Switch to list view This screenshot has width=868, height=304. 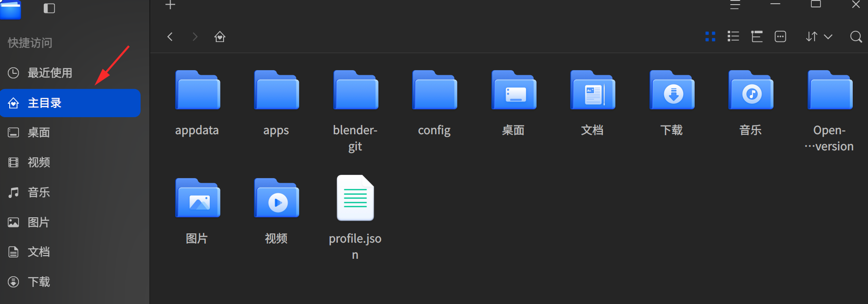(x=733, y=36)
